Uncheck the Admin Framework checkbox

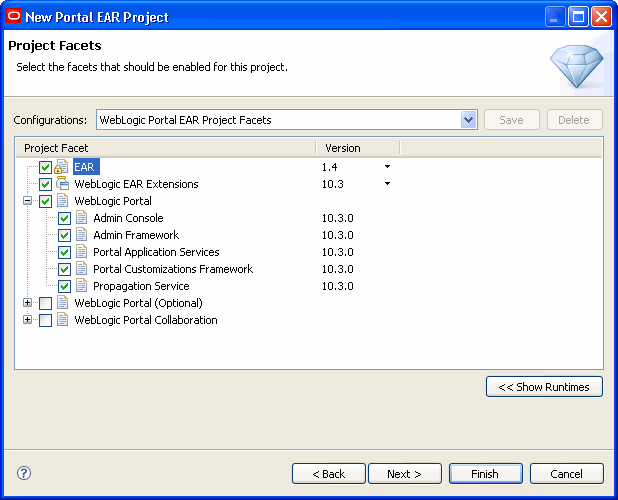click(x=64, y=235)
